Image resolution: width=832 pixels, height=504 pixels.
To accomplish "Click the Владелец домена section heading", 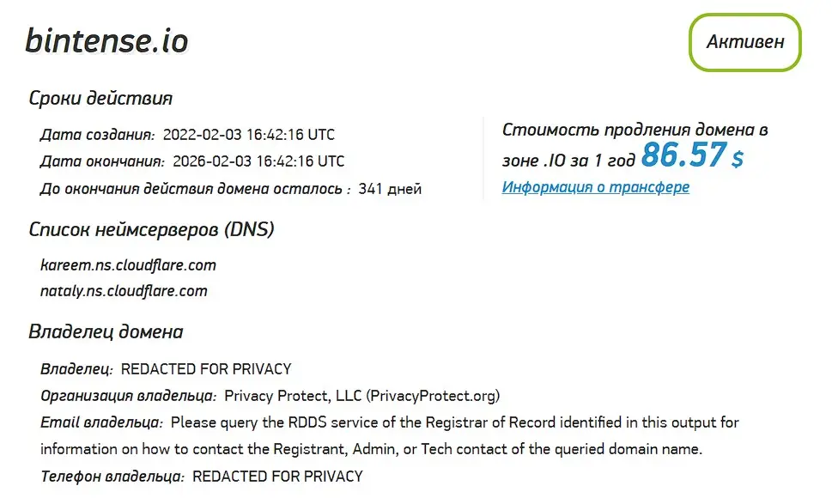I will point(106,331).
